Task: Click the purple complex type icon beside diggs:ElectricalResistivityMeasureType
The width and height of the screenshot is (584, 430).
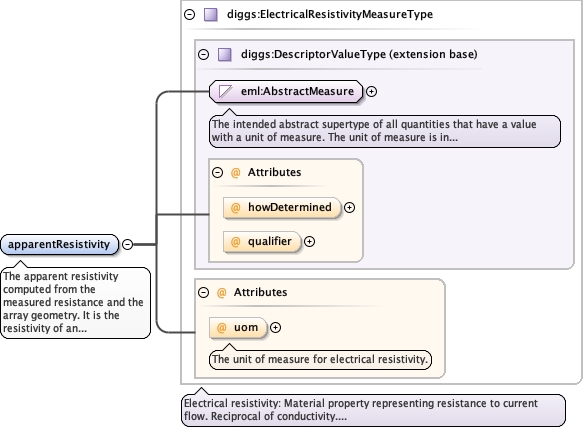Action: click(211, 15)
